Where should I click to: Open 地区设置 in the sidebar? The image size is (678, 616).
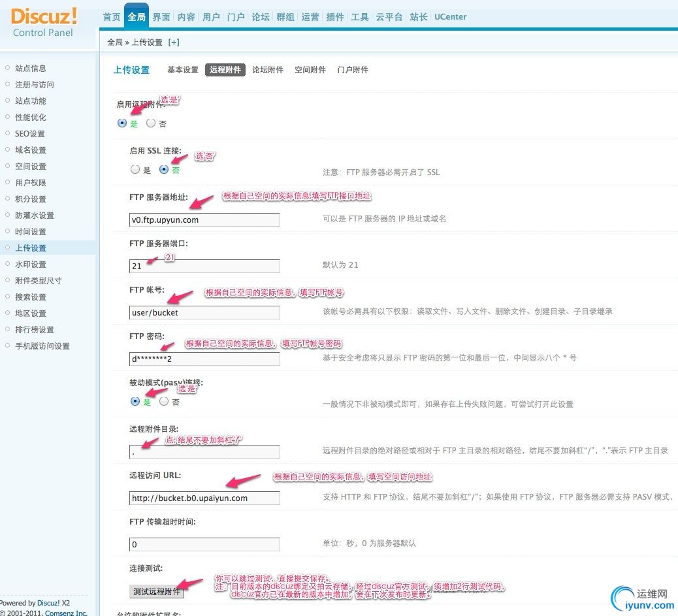[31, 313]
